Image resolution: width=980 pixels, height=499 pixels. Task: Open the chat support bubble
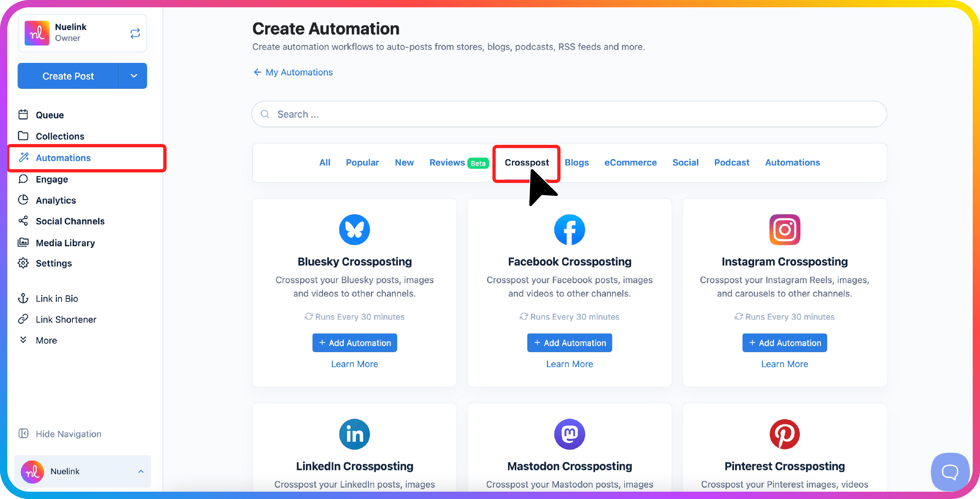click(950, 471)
